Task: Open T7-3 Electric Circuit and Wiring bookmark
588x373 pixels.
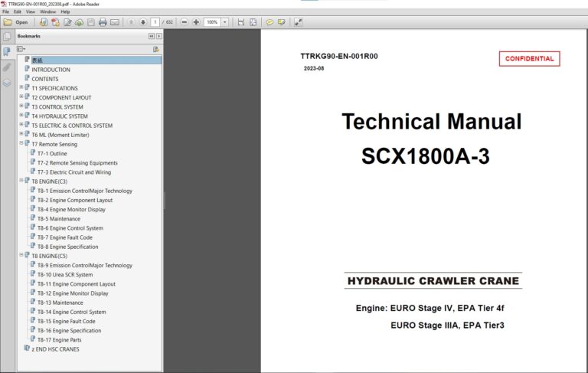Action: pyautogui.click(x=74, y=172)
